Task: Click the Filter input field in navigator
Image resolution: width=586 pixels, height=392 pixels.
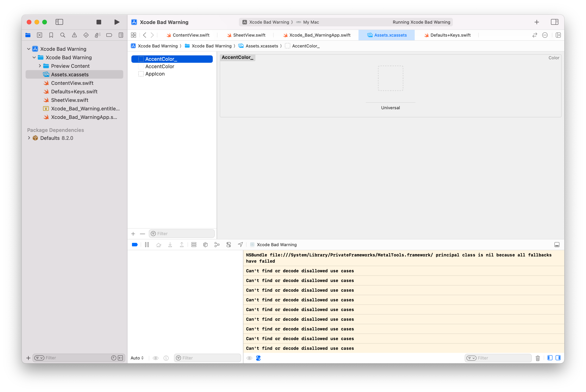Action: (76, 358)
